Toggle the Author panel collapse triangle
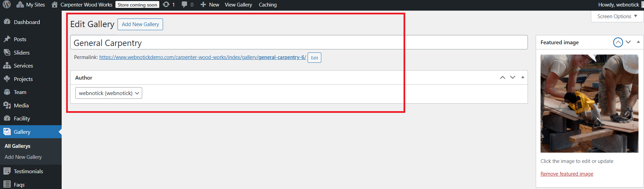The width and height of the screenshot is (644, 189). coord(523,77)
